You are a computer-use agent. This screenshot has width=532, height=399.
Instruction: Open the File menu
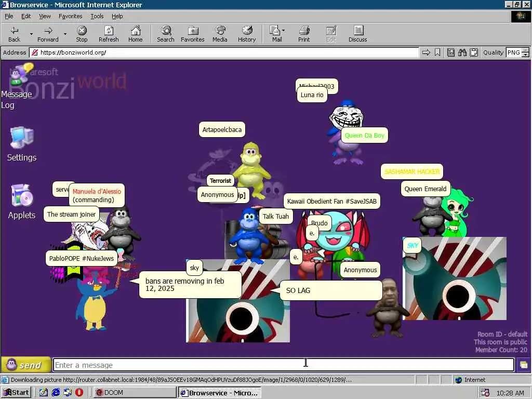pyautogui.click(x=9, y=16)
